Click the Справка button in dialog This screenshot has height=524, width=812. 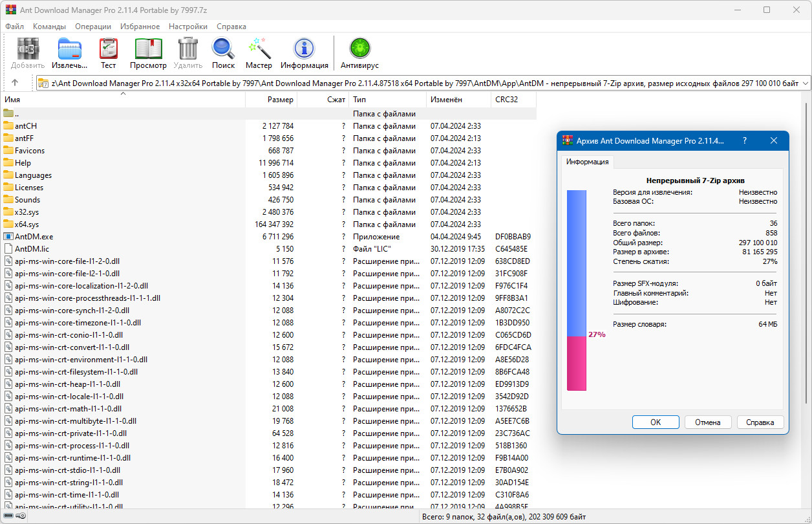[760, 422]
